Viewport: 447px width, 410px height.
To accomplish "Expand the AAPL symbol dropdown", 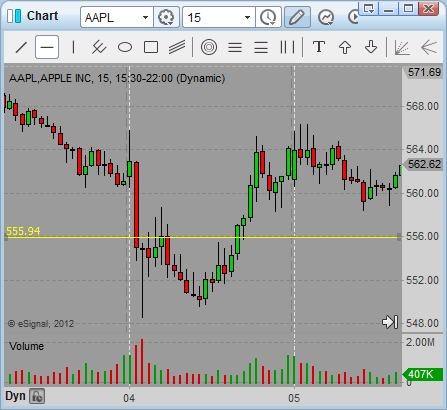I will (x=145, y=17).
